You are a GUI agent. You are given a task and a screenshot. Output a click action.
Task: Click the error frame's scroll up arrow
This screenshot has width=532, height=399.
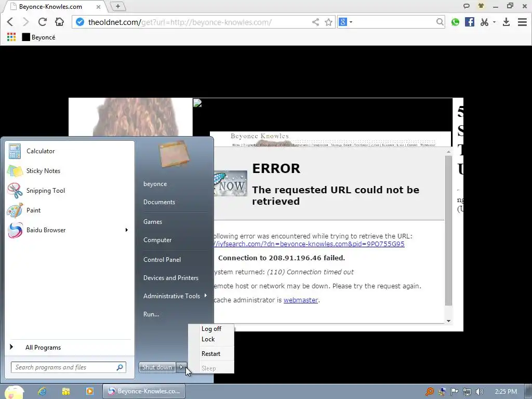pyautogui.click(x=448, y=152)
